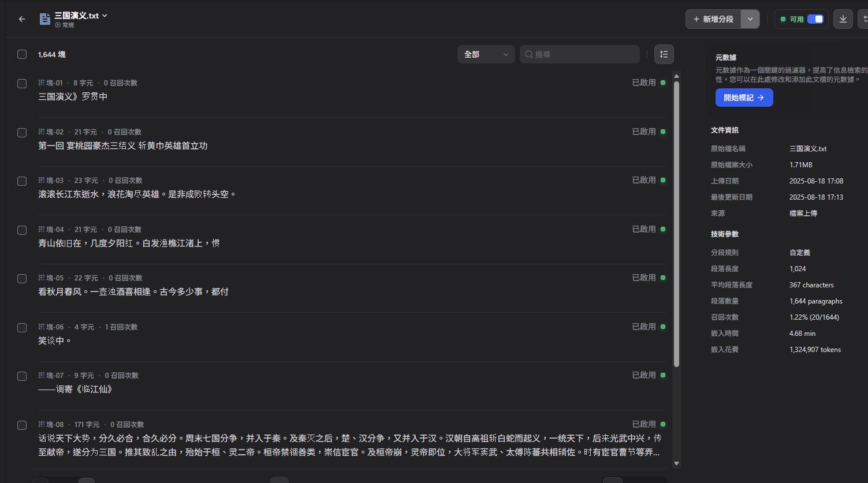Image resolution: width=868 pixels, height=483 pixels.
Task: Click the 開始標記 button in the metadata panel
Action: pos(744,98)
